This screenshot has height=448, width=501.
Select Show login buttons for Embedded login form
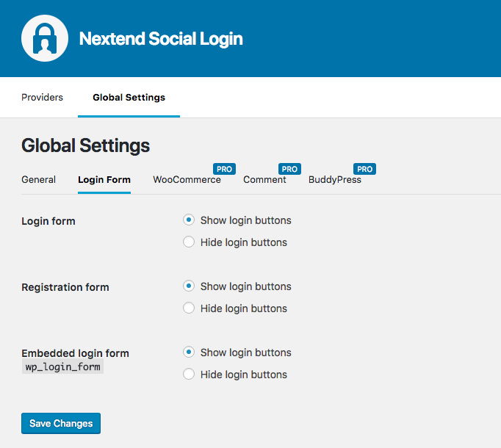click(x=189, y=353)
